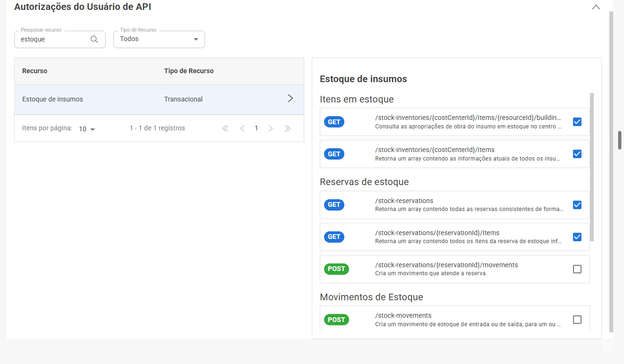This screenshot has width=624, height=364.
Task: Click the Transacional cell
Action: [x=183, y=99]
